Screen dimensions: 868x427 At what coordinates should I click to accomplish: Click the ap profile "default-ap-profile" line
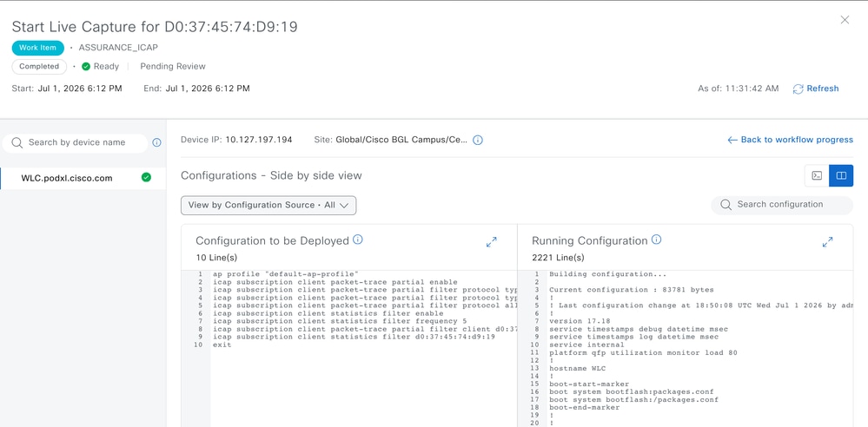click(286, 274)
